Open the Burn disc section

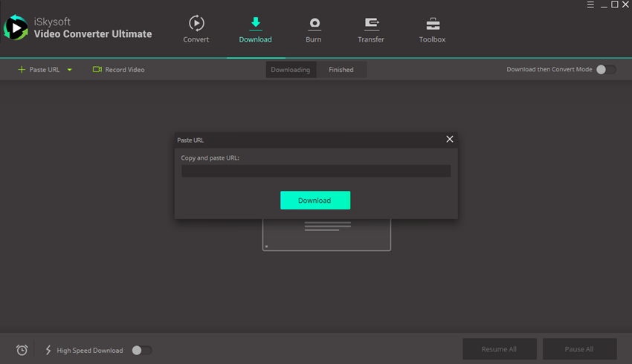(x=314, y=23)
